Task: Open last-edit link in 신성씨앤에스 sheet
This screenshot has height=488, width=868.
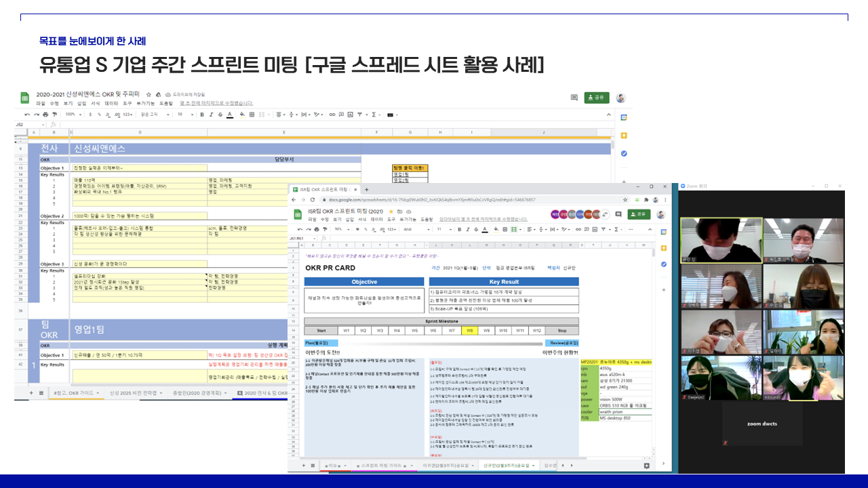Action: (x=216, y=103)
